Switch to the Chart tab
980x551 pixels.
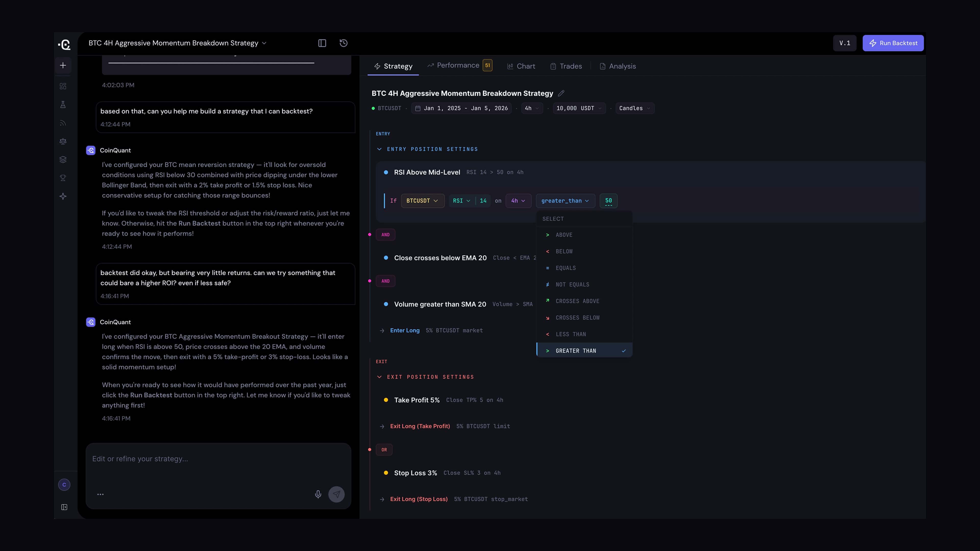pos(521,66)
